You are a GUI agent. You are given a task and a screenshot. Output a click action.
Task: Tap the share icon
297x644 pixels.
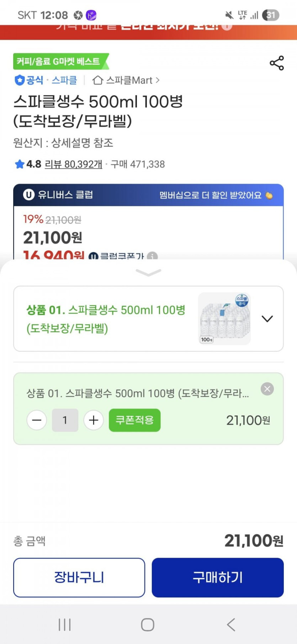[277, 63]
